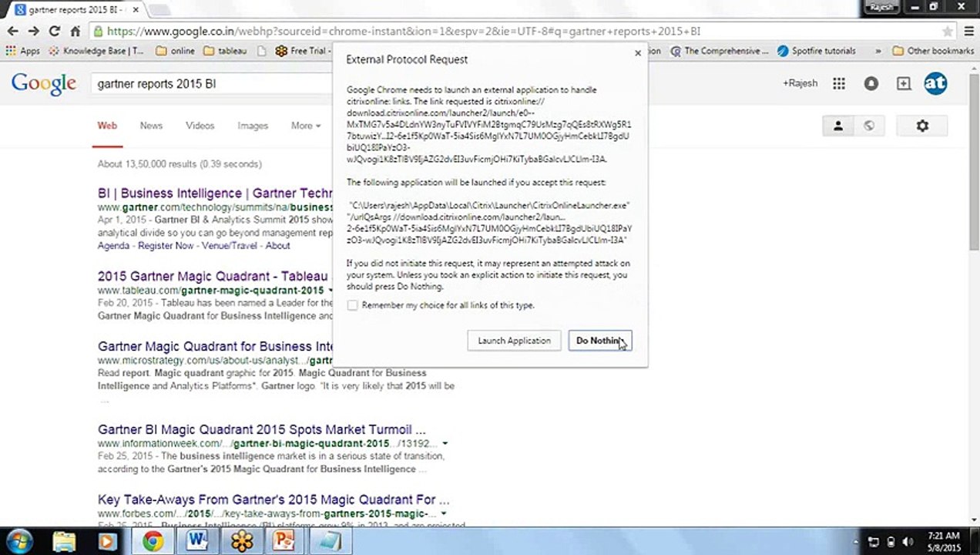Open the account avatar menu

(935, 83)
